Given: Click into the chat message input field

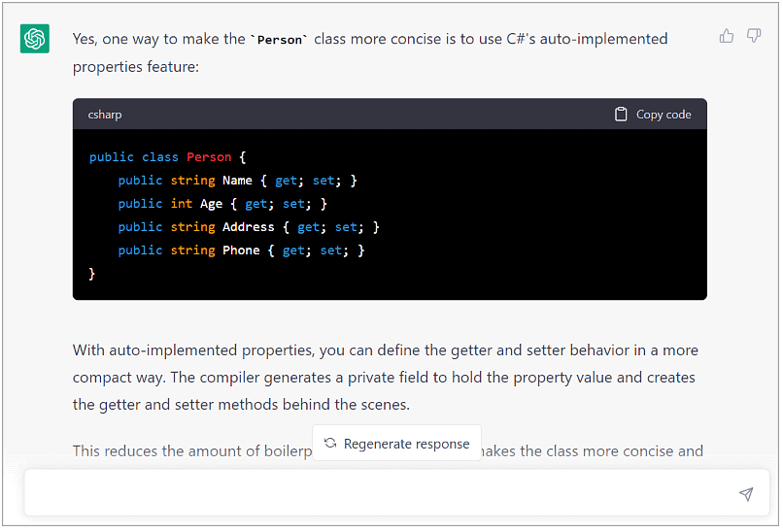Looking at the screenshot, I should [x=396, y=493].
